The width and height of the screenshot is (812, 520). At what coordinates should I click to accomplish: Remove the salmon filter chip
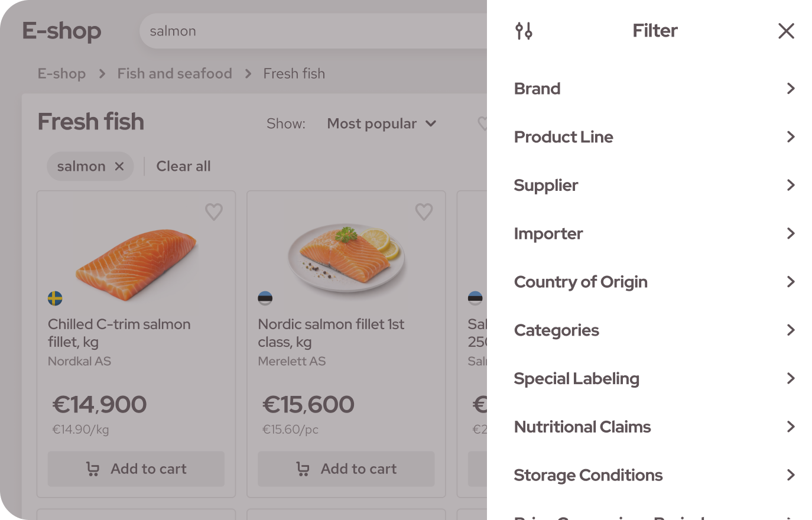pos(119,167)
